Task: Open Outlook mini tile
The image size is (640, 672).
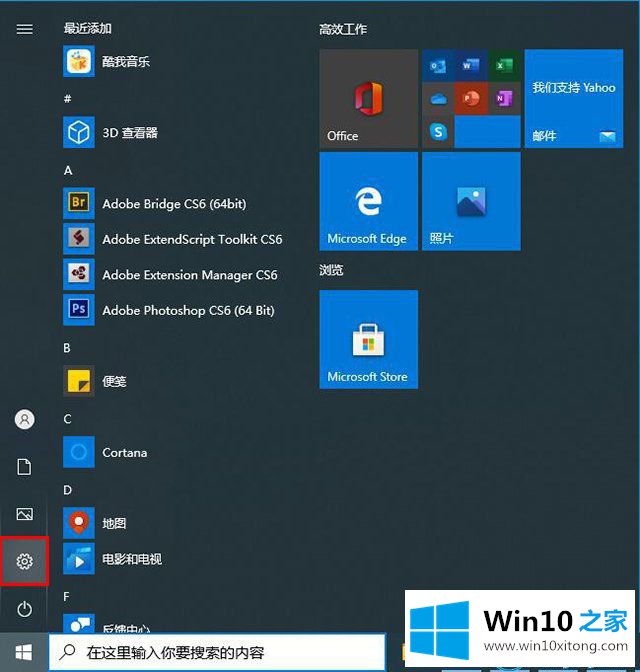Action: click(x=438, y=66)
